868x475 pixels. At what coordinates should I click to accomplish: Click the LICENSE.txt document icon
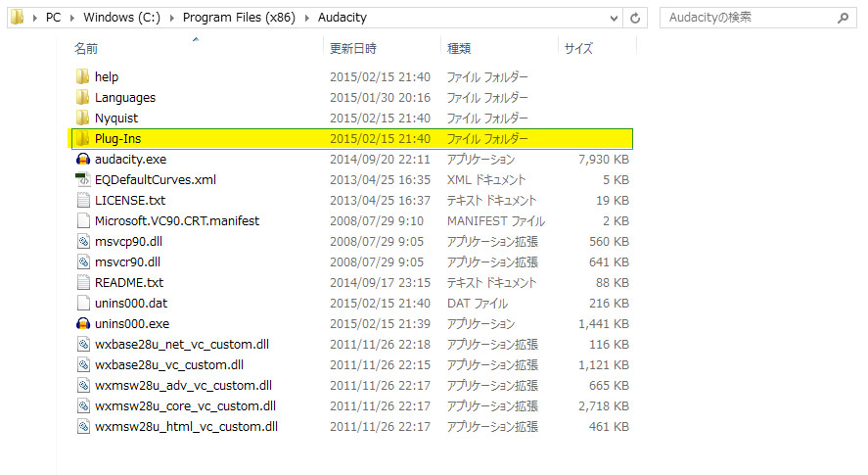coord(83,200)
